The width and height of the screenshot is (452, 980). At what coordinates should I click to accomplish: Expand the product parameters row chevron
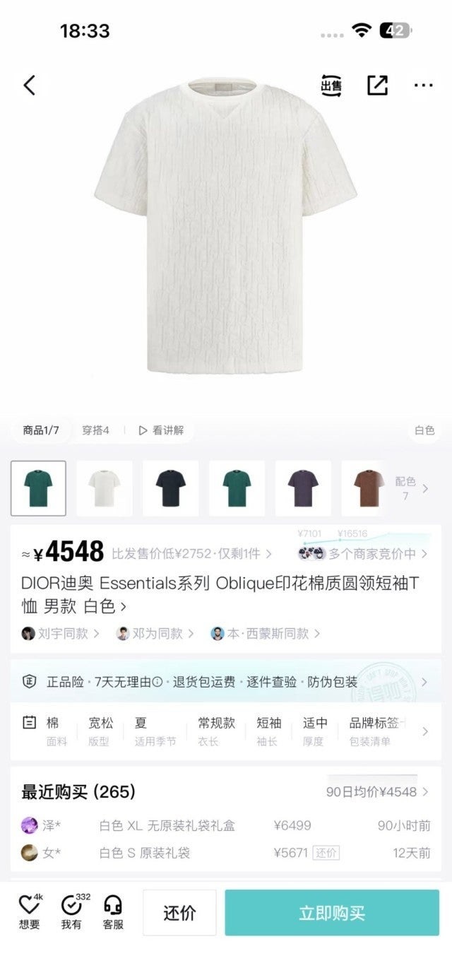pyautogui.click(x=424, y=731)
